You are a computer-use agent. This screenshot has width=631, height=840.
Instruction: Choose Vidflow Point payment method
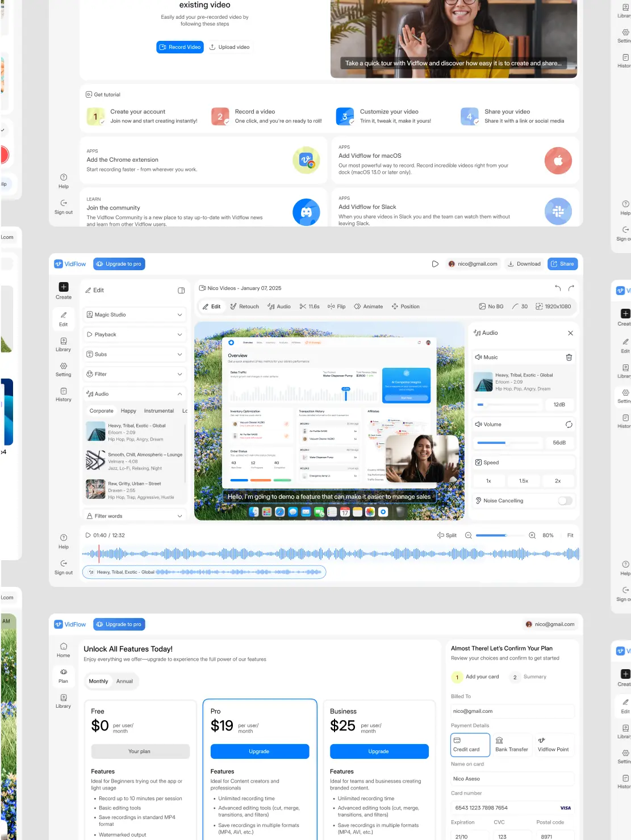pos(554,745)
